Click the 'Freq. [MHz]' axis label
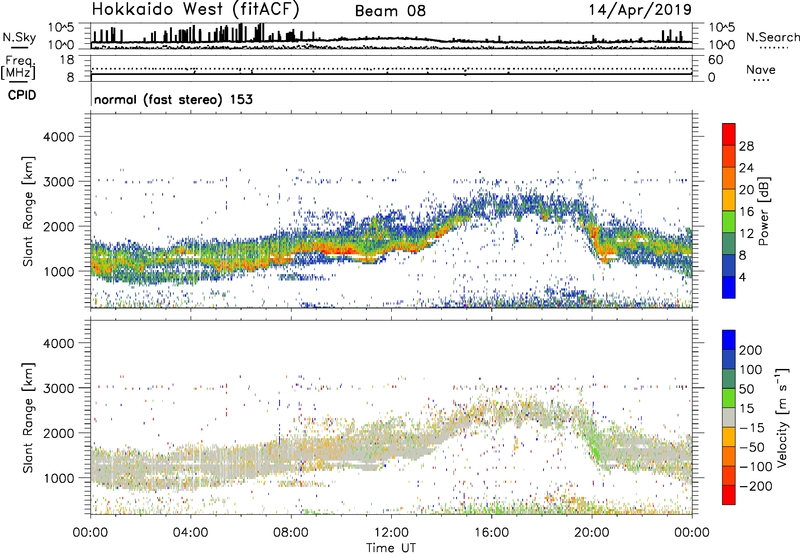Screen dimensions: 800x554 pyautogui.click(x=19, y=67)
